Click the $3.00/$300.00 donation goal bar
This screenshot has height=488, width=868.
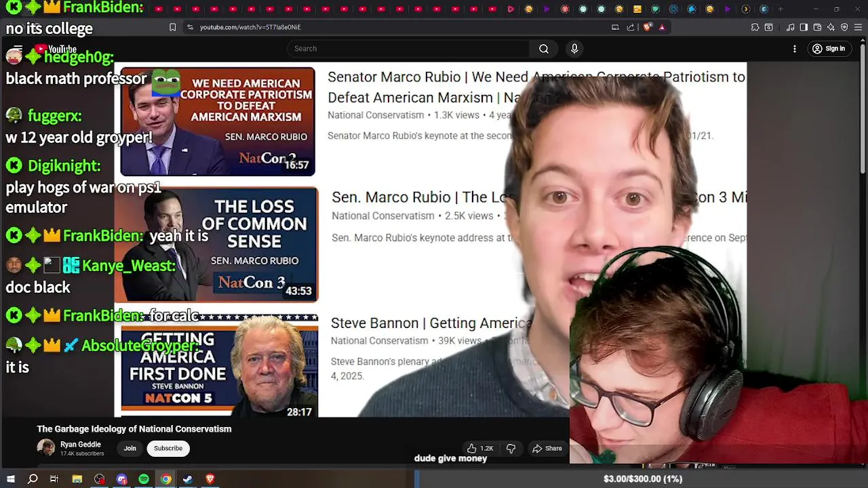[642, 479]
